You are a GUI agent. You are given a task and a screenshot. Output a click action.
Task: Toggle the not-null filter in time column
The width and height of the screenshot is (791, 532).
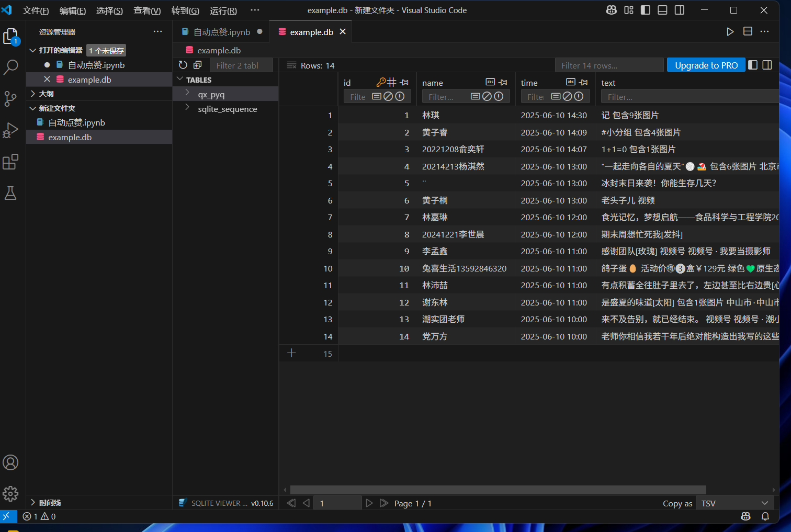[579, 96]
